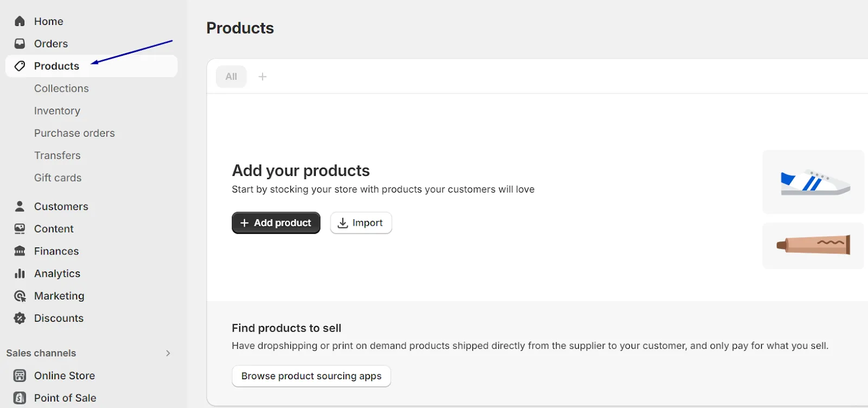
Task: Select the All products tab
Action: click(231, 76)
